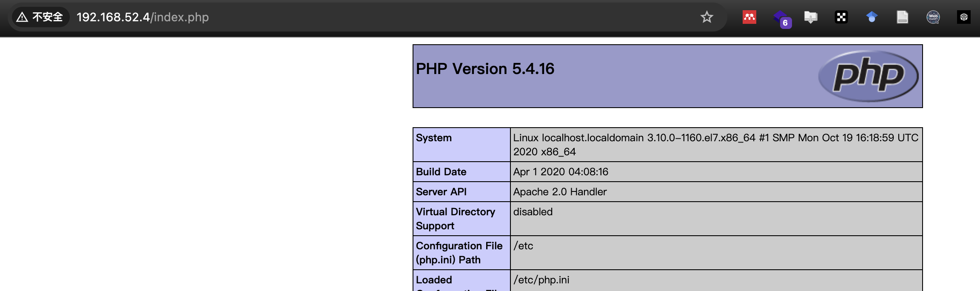The height and width of the screenshot is (291, 980).
Task: Open the Google Scholar graduation cap extension
Action: pyautogui.click(x=872, y=17)
